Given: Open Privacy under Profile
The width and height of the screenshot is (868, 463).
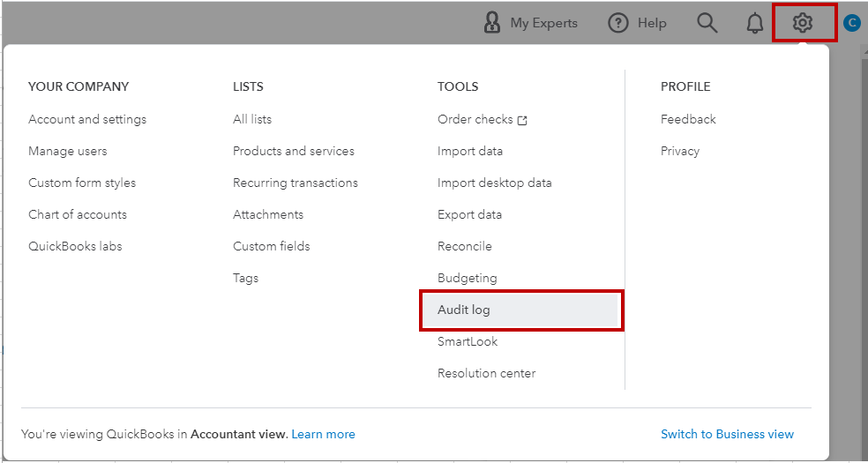Looking at the screenshot, I should pos(680,151).
